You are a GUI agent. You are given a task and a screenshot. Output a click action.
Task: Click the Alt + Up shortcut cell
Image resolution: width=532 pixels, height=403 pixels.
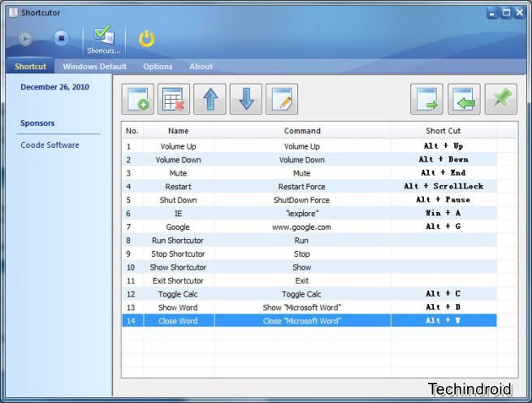click(443, 146)
